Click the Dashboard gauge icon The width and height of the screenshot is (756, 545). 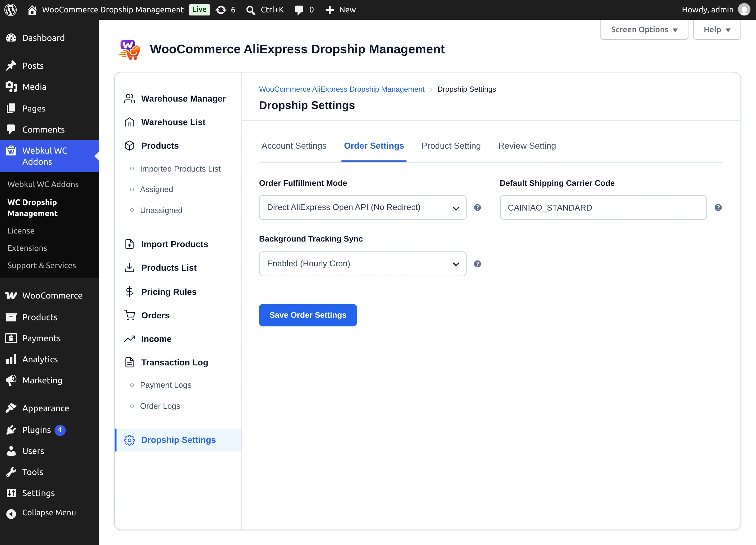(11, 38)
